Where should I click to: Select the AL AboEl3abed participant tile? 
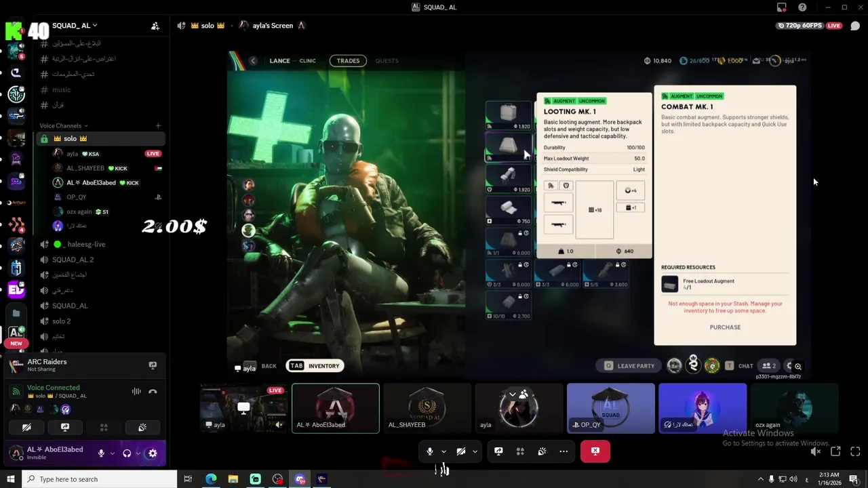tap(336, 408)
